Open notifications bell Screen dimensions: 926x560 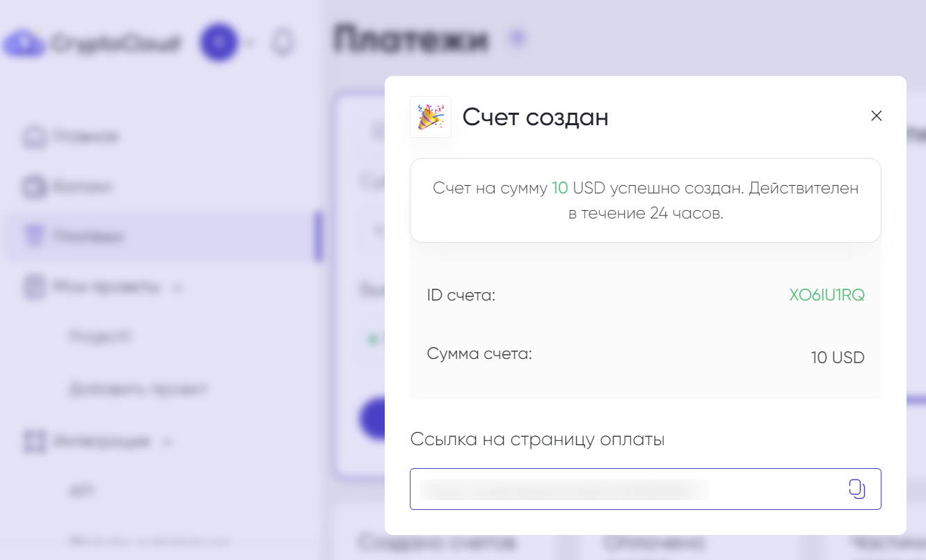pos(283,43)
